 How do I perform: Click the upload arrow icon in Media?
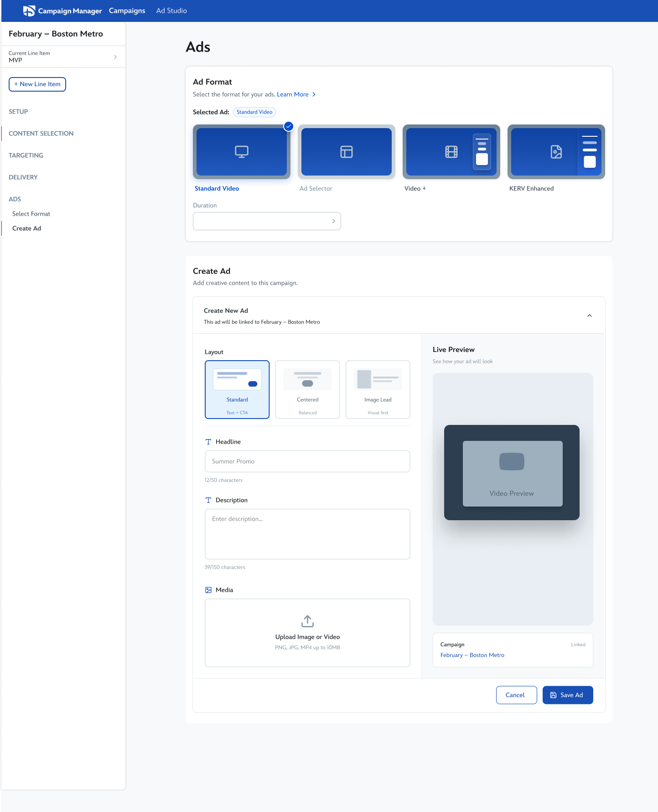coord(308,621)
